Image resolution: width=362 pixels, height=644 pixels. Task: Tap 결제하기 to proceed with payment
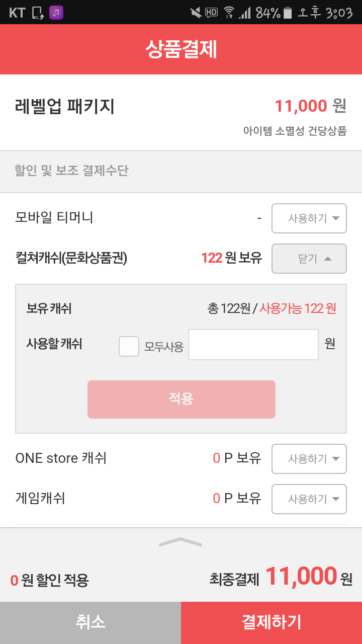tap(271, 622)
